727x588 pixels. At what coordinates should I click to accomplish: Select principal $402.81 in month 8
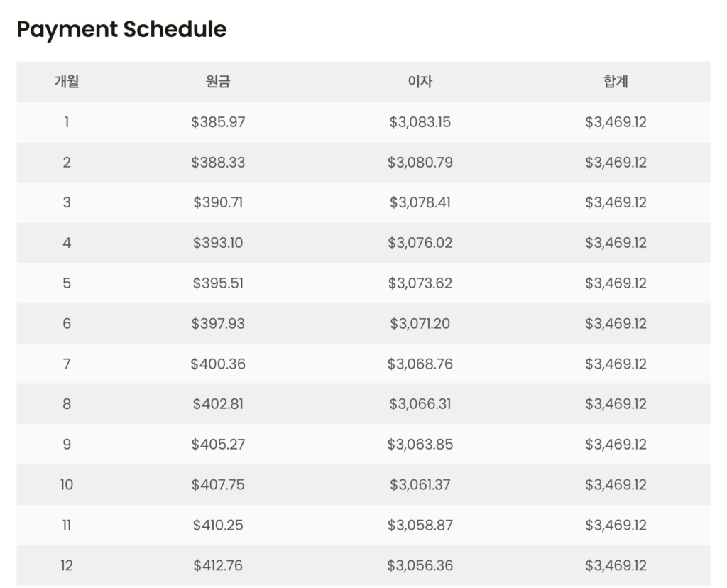click(x=218, y=404)
